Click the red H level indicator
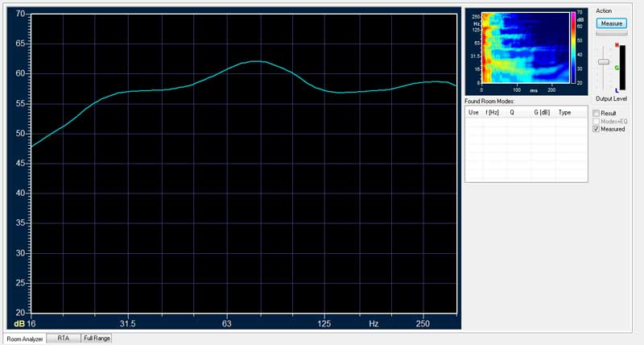The width and height of the screenshot is (644, 345). (x=617, y=45)
